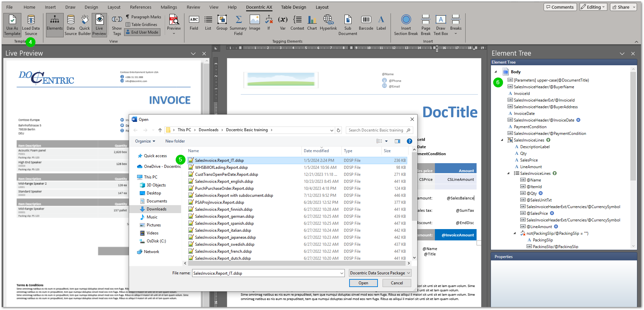
Task: Close the Live Preview pane
Action: (204, 54)
